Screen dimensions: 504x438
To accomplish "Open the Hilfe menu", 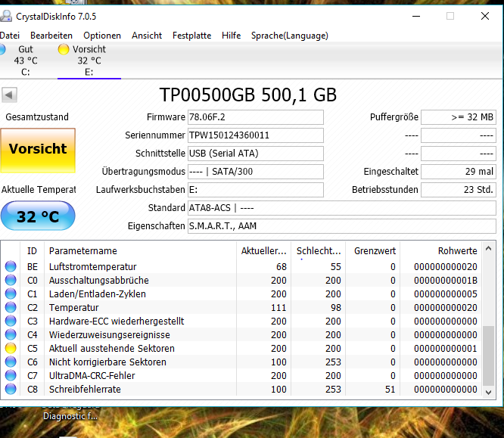I will 231,36.
